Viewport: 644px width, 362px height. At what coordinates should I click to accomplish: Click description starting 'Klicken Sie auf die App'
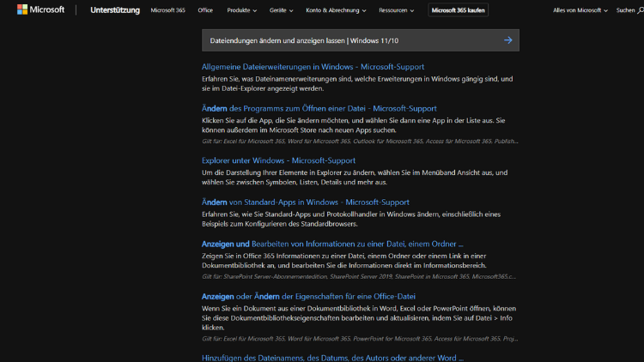click(x=354, y=125)
